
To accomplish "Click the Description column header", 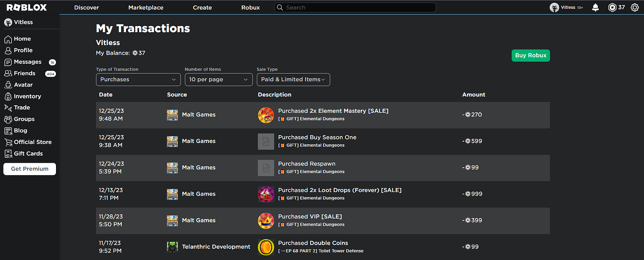I will [274, 95].
